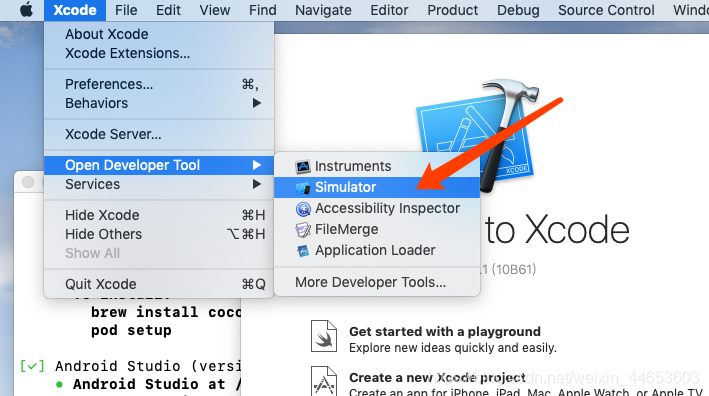Open the File menu

pyautogui.click(x=126, y=10)
